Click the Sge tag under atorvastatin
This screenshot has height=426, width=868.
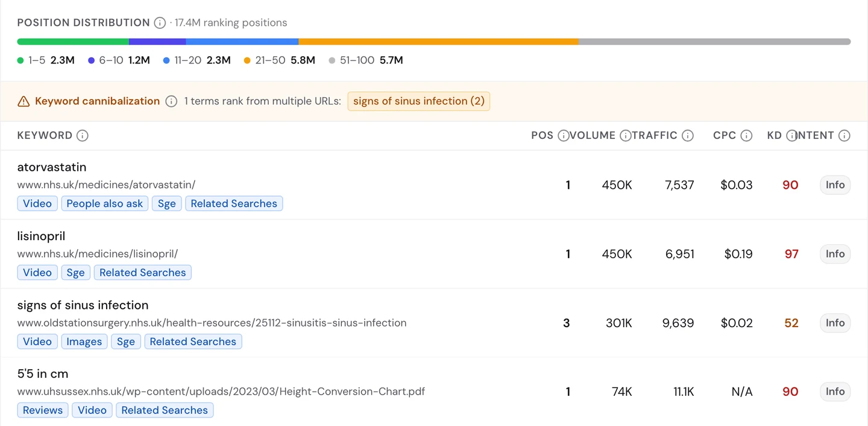[167, 204]
